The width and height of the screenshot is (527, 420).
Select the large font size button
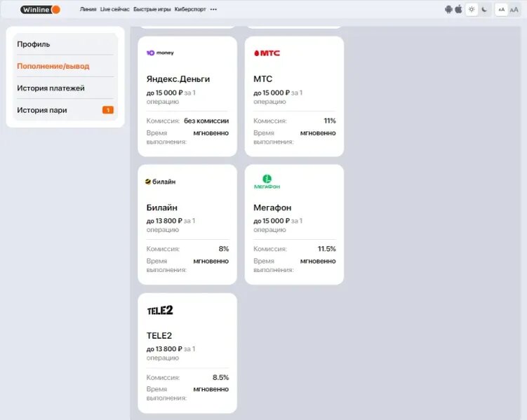514,10
